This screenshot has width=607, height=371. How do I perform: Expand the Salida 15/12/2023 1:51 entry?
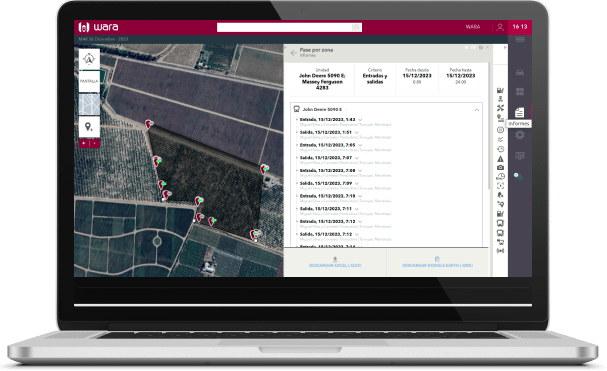[x=357, y=132]
